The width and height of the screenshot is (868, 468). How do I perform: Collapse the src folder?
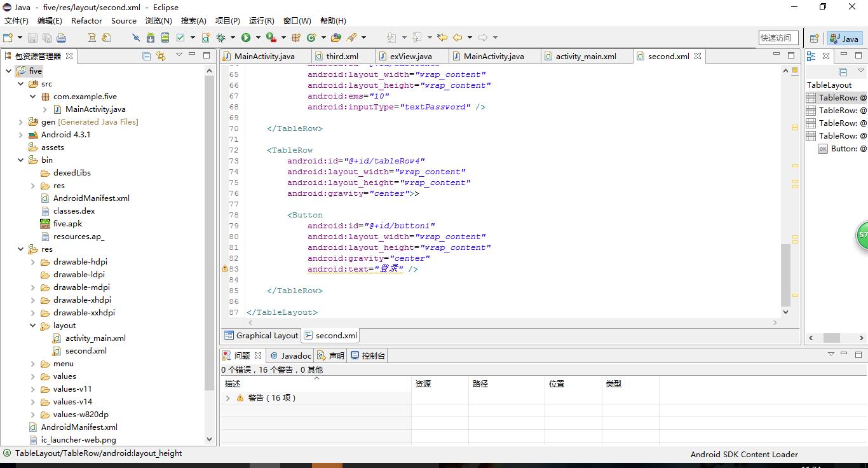[x=20, y=83]
